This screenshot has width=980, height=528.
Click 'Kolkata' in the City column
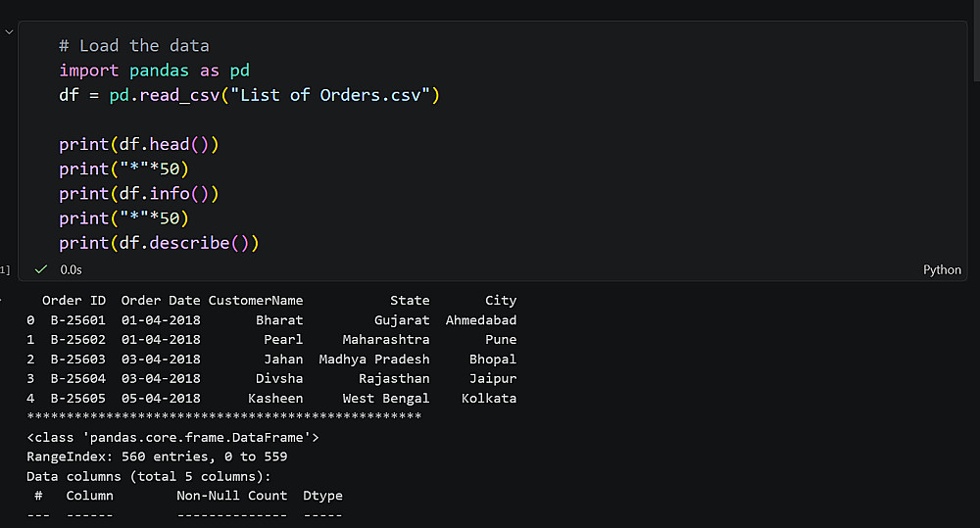tap(489, 399)
